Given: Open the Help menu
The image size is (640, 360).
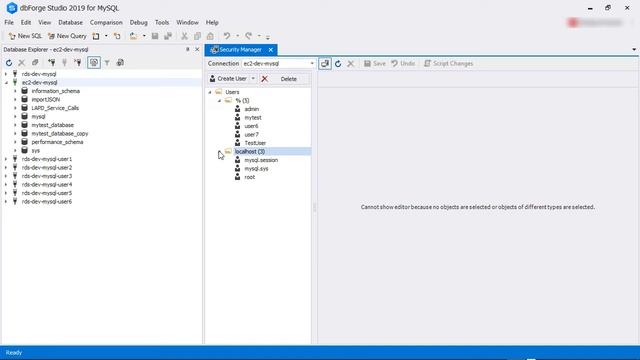Looking at the screenshot, I should click(x=212, y=22).
